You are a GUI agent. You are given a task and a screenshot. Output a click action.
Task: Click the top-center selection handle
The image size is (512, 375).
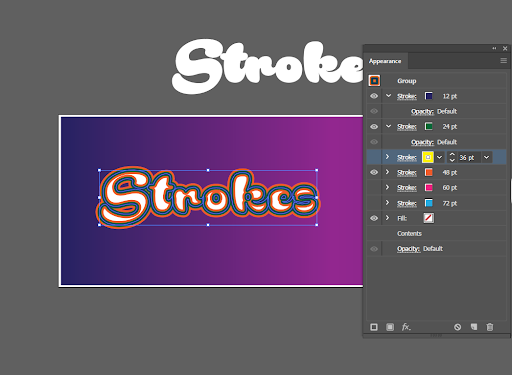pos(208,170)
